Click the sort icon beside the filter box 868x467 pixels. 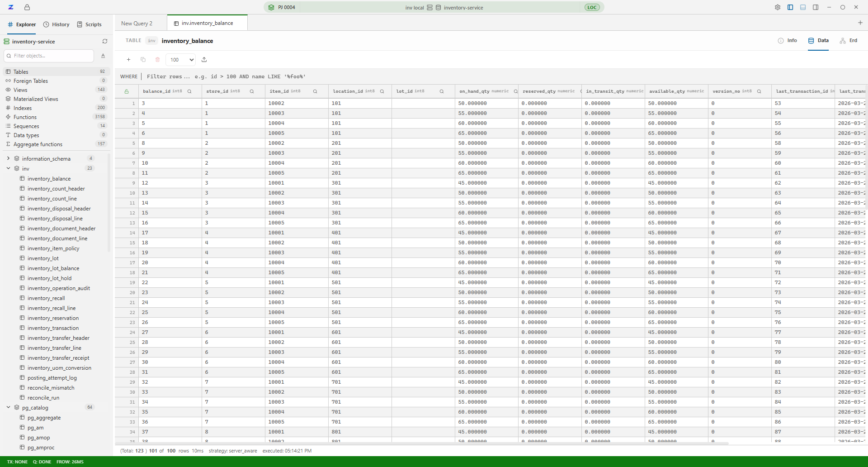103,56
